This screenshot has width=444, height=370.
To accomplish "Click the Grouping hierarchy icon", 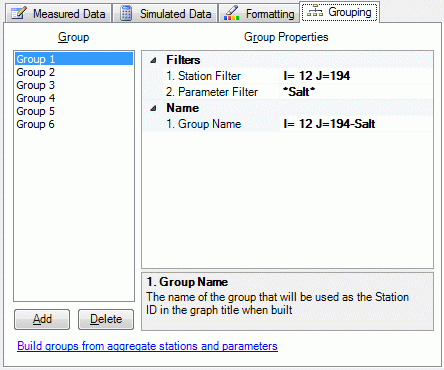I will coord(315,12).
